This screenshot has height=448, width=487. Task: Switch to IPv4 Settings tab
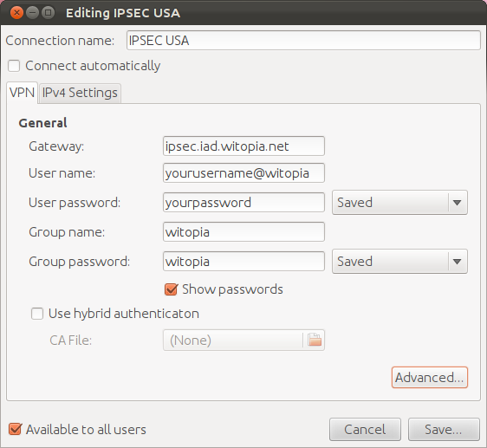click(80, 93)
